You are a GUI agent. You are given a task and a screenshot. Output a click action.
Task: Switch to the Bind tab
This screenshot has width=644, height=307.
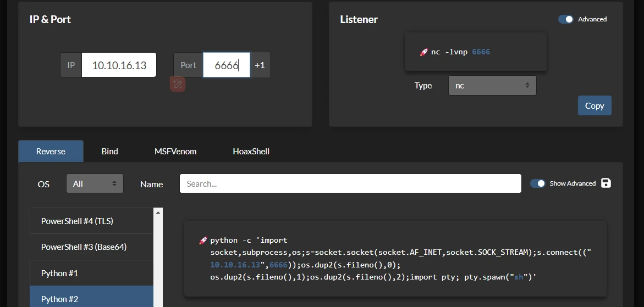pyautogui.click(x=109, y=151)
